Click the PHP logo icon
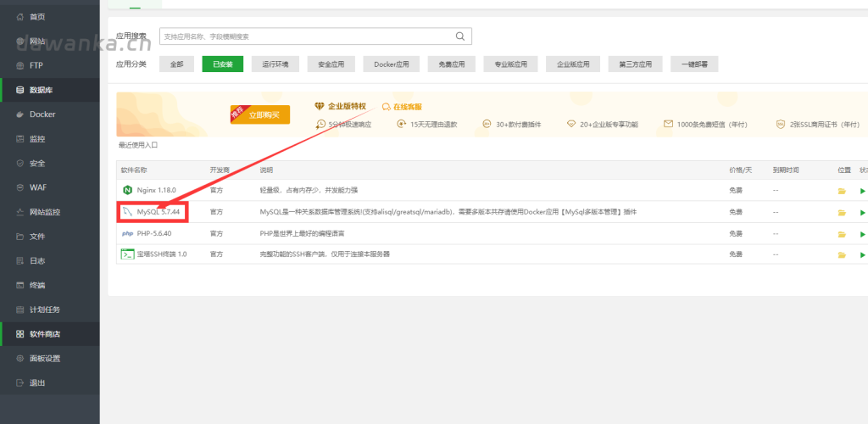 click(127, 233)
